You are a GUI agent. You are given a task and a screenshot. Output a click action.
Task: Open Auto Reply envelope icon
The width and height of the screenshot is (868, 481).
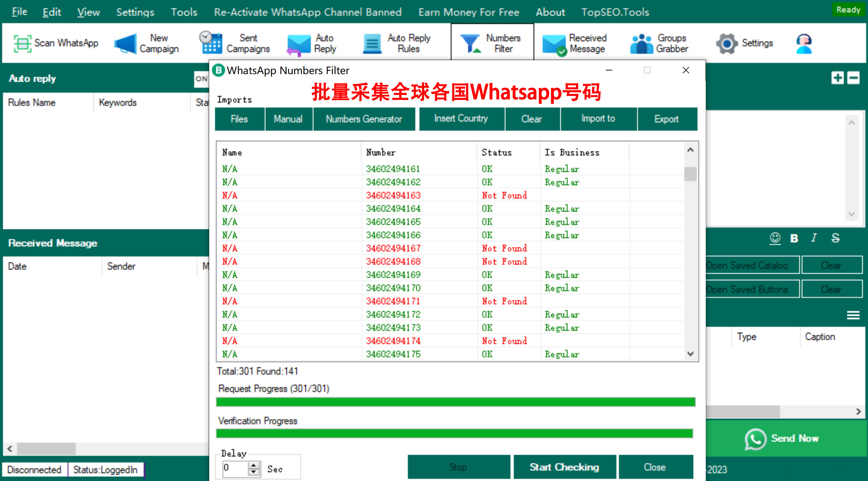pyautogui.click(x=298, y=45)
